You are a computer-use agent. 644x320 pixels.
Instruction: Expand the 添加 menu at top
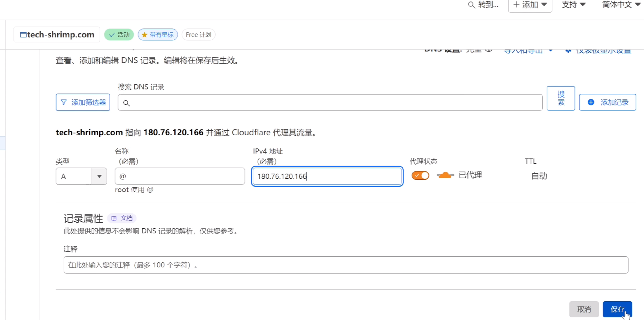tap(530, 5)
